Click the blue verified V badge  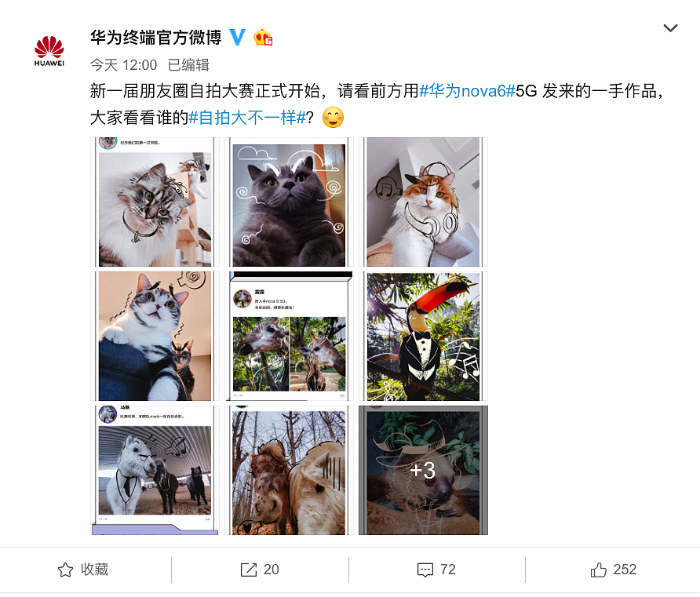click(238, 38)
